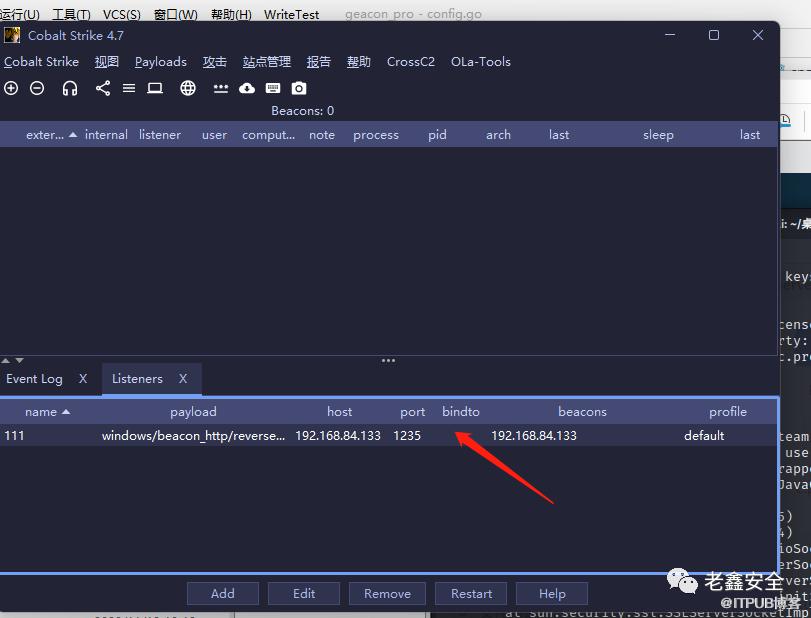Show targets using the laptop icon
This screenshot has width=811, height=618.
(x=155, y=88)
